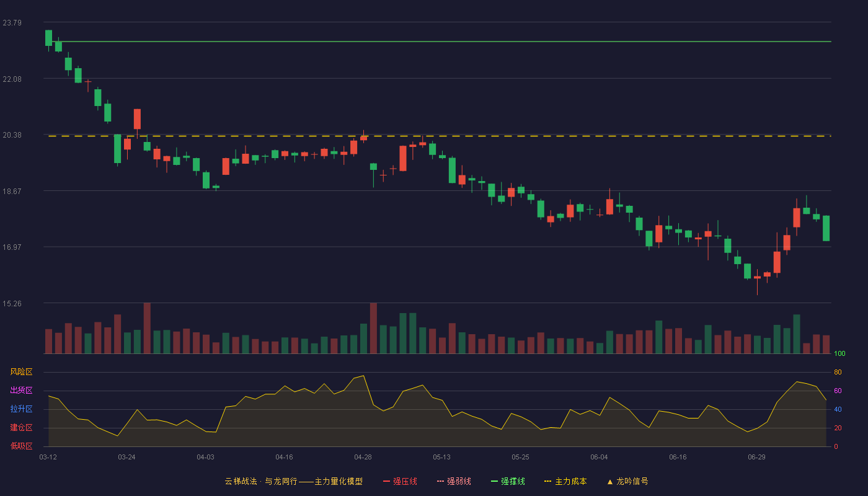Click the 04-28 date axis label

pyautogui.click(x=363, y=457)
